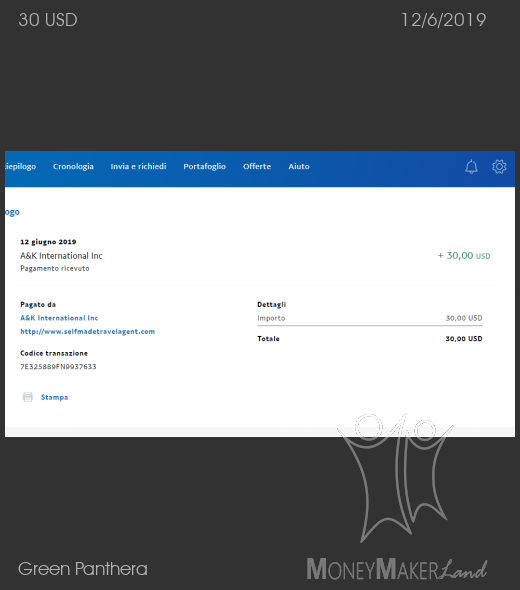Select the transaction code 7E325889FN9937633

point(58,366)
